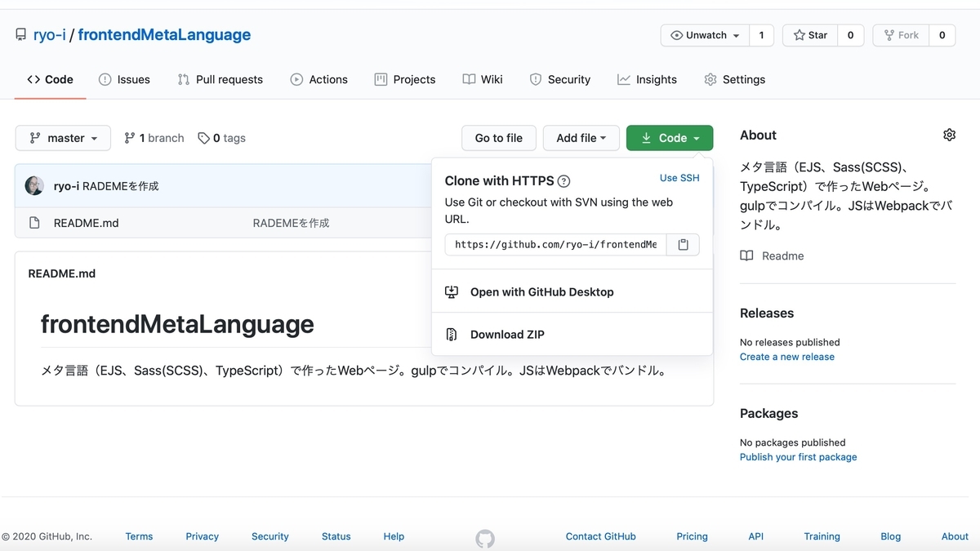Open the About footer link

pyautogui.click(x=955, y=536)
